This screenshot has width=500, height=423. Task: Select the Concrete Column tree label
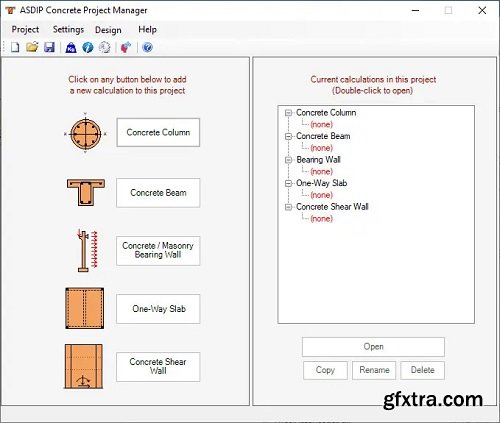coord(326,113)
